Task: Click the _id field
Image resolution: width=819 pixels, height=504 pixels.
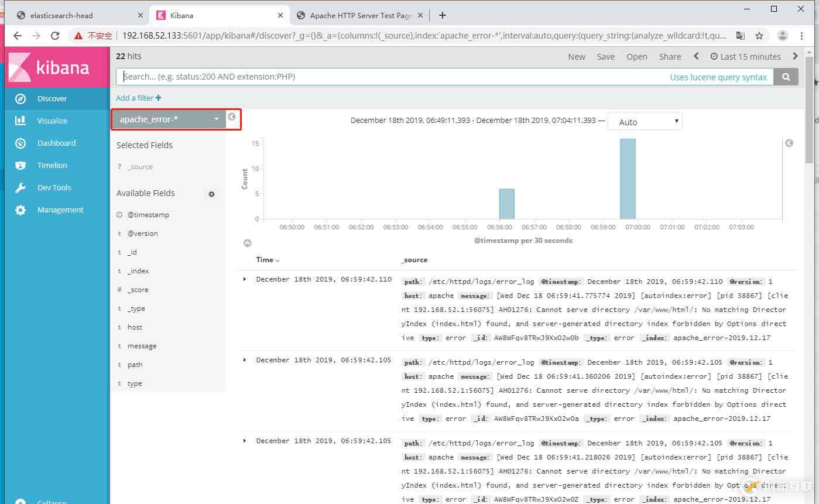Action: [x=132, y=252]
